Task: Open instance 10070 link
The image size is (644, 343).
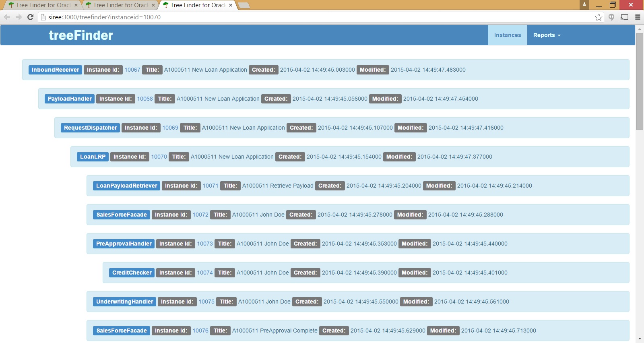Action: point(159,157)
